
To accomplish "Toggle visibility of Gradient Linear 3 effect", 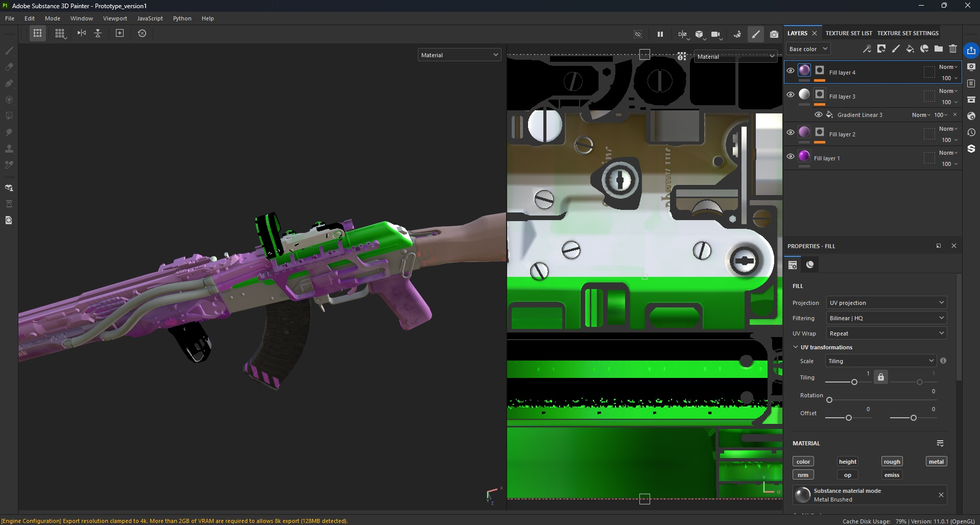I will (819, 115).
